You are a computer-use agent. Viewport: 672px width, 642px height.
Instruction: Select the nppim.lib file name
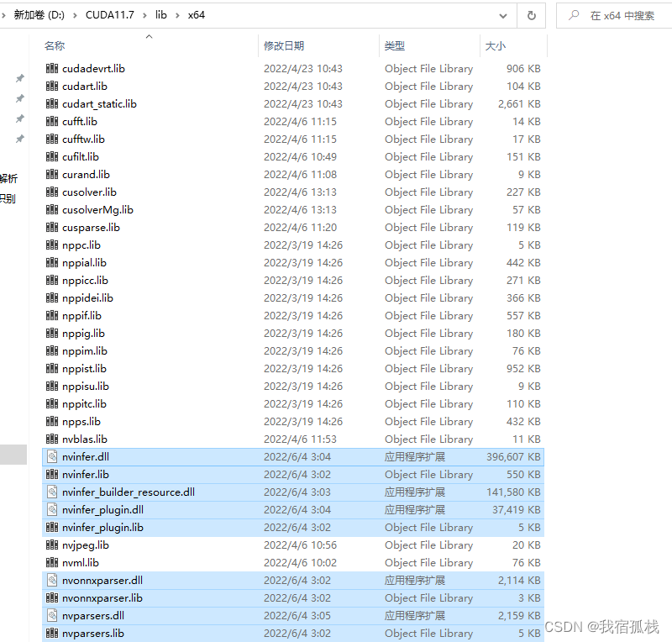(x=85, y=350)
